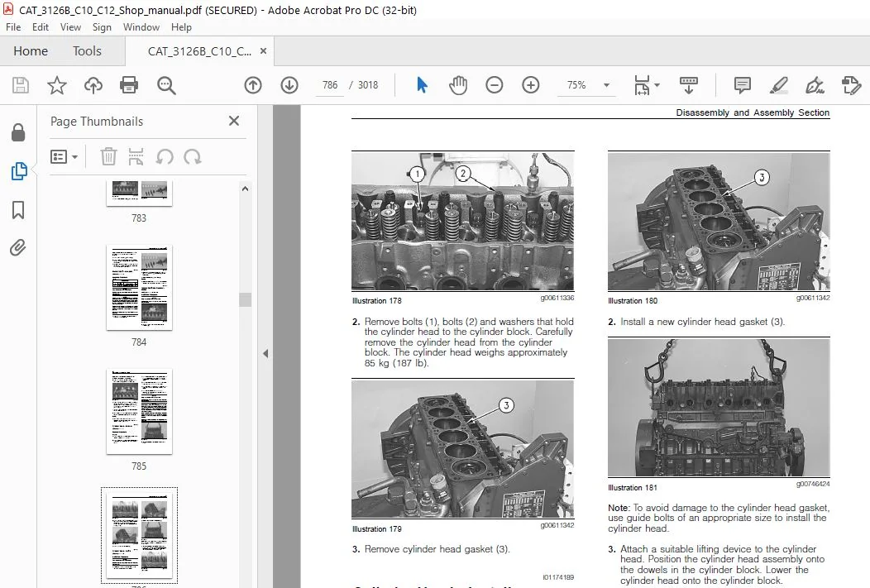The width and height of the screenshot is (870, 588).
Task: Click the 75% zoom value field
Action: [x=576, y=85]
